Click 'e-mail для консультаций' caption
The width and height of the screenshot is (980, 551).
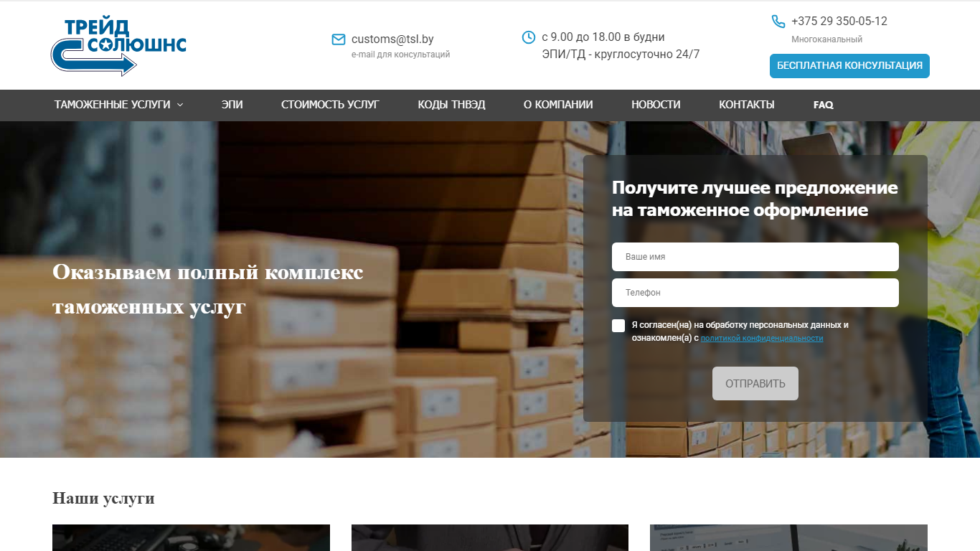coord(401,55)
